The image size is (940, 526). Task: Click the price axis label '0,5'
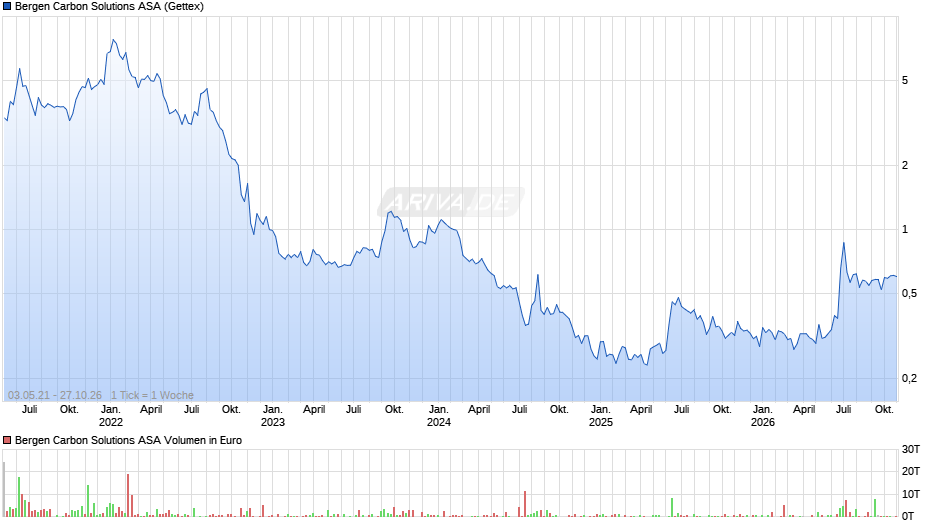(x=909, y=293)
